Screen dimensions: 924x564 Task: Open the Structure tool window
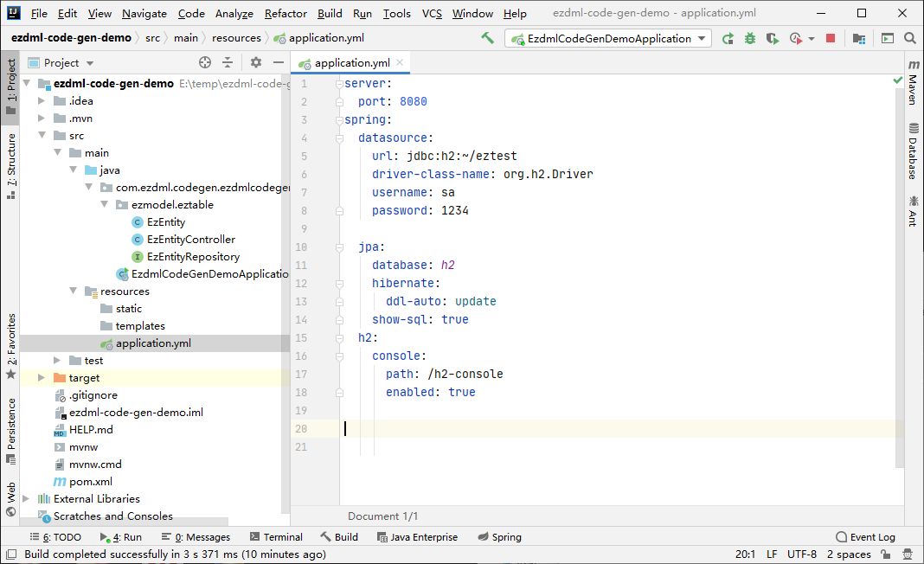tap(10, 166)
